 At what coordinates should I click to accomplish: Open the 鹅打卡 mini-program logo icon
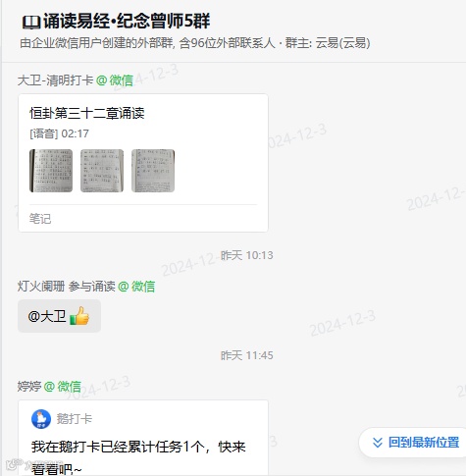coord(41,419)
